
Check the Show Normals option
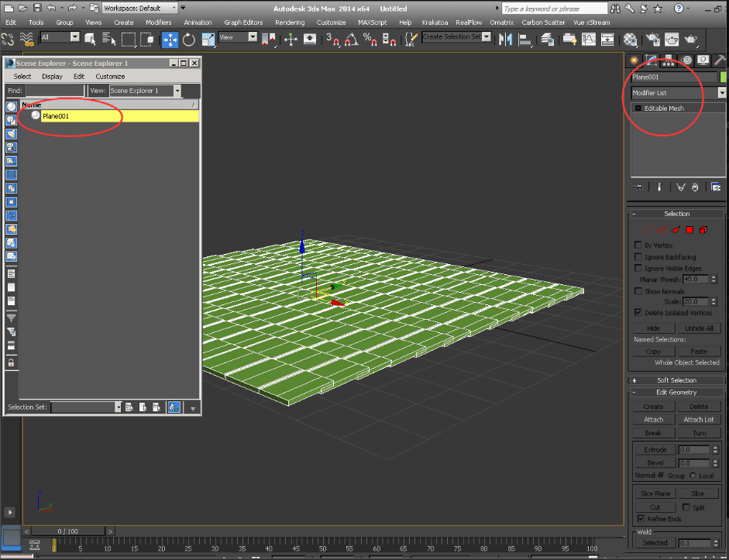(x=638, y=291)
